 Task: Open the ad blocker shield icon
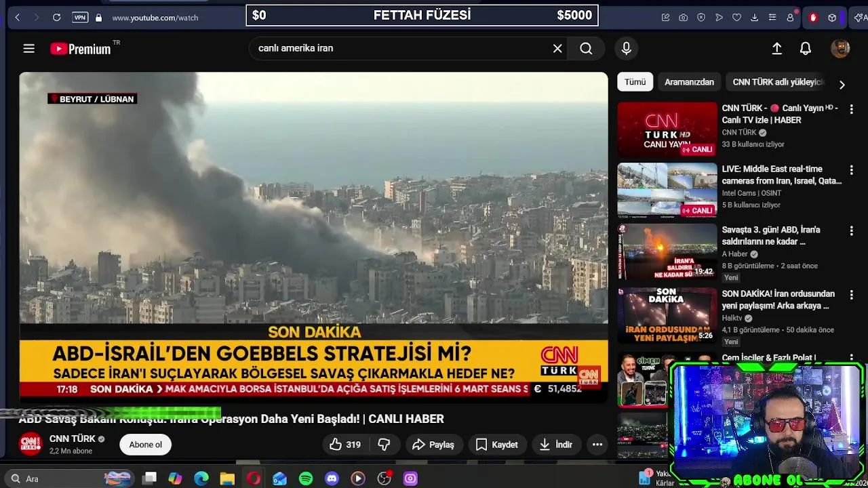(701, 18)
